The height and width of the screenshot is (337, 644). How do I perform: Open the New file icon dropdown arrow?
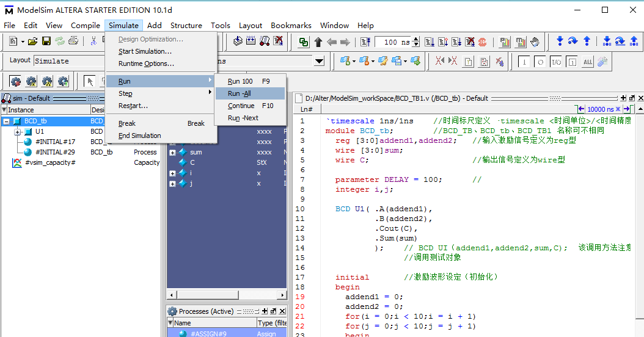coord(23,42)
